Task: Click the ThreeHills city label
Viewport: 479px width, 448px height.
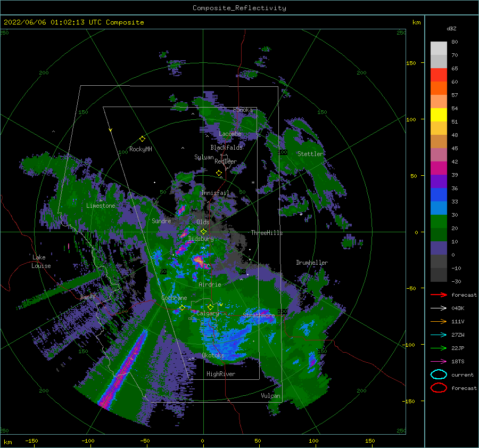Action: click(267, 233)
